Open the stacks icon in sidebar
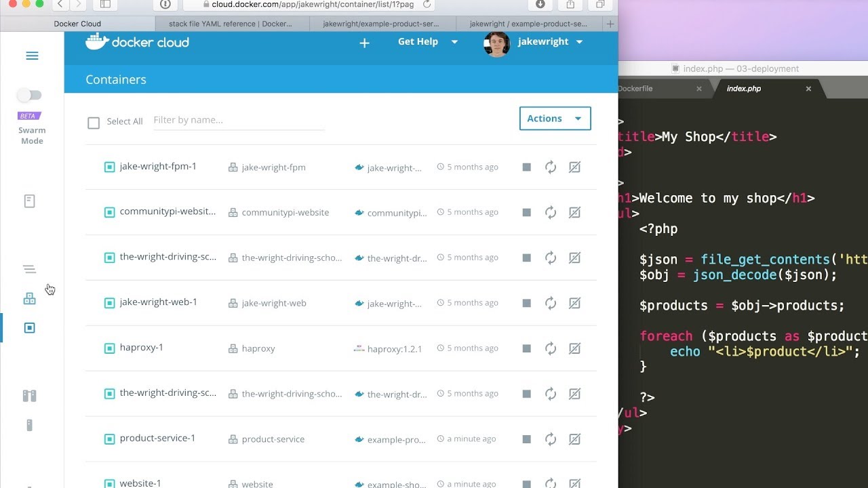Viewport: 868px width, 488px height. coord(29,269)
